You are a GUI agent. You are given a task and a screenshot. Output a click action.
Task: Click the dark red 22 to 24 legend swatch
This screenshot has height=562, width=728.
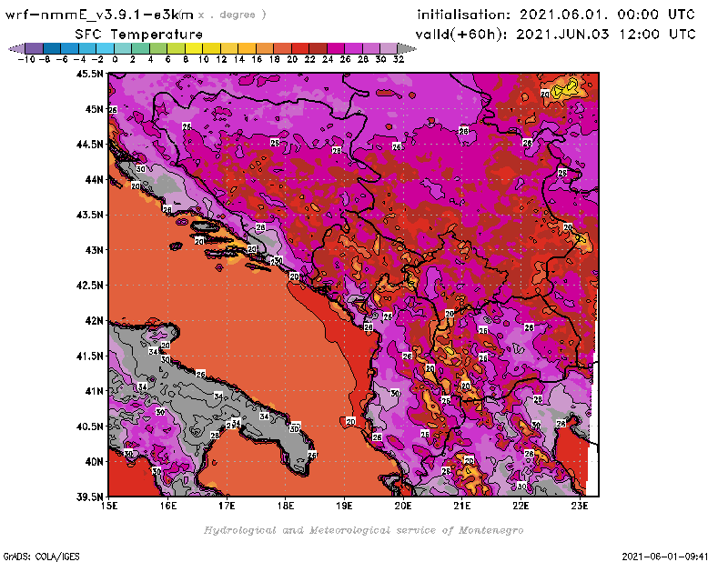pos(318,48)
